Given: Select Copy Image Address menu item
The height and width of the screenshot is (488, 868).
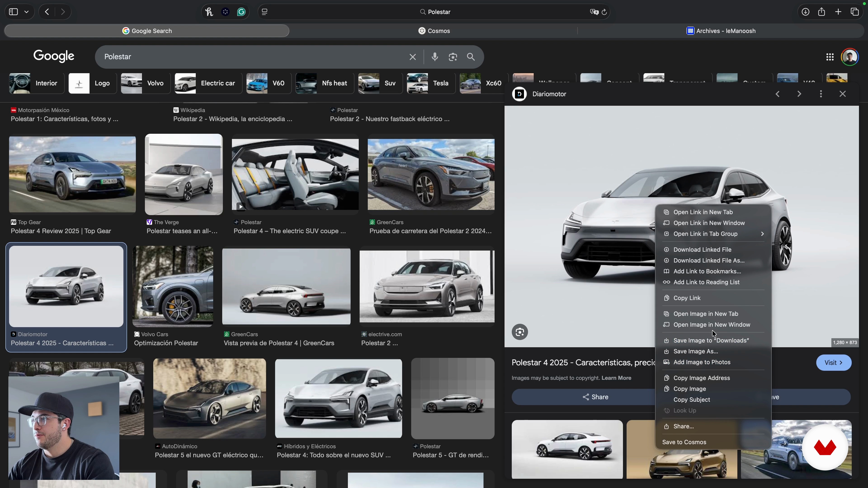Looking at the screenshot, I should coord(713,378).
